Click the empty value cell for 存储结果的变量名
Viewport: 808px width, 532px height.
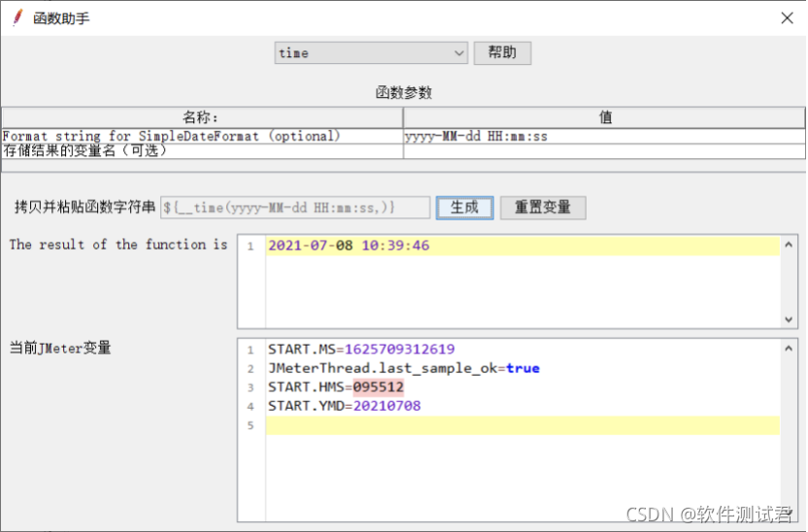coord(604,150)
